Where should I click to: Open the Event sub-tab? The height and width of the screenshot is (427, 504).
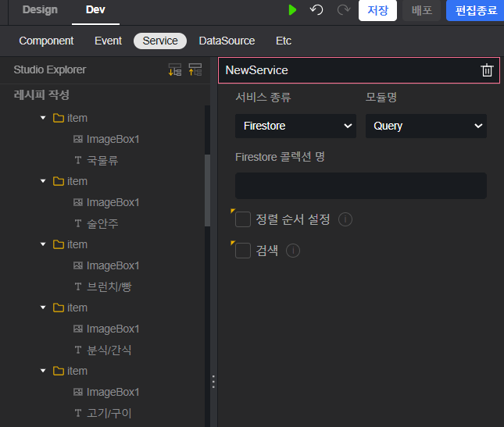click(108, 41)
